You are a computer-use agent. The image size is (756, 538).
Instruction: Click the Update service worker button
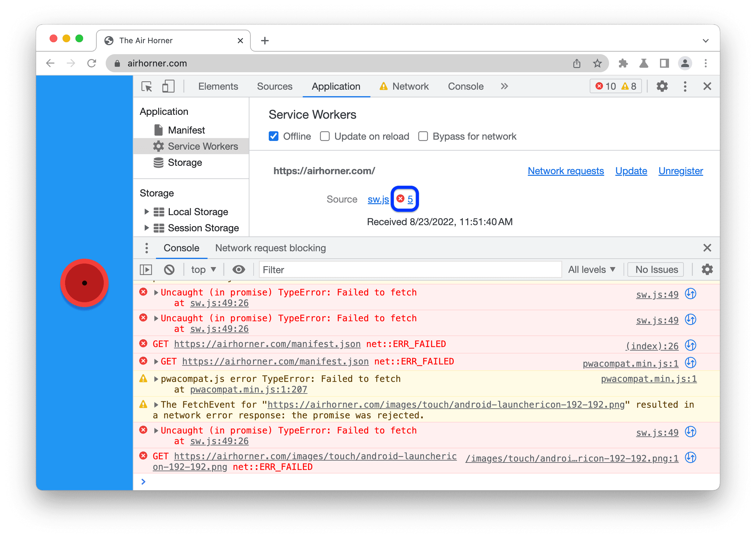pyautogui.click(x=632, y=171)
